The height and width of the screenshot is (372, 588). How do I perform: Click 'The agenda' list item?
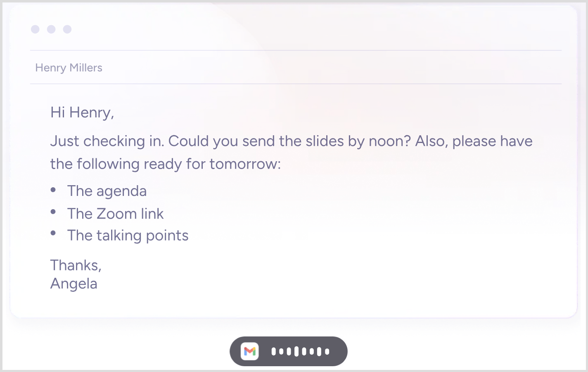coord(107,191)
